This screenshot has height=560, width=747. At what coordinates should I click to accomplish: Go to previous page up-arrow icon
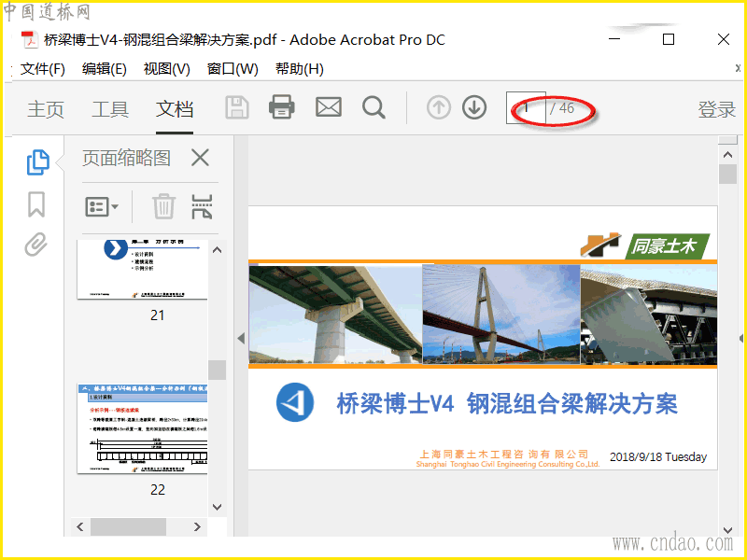click(x=439, y=107)
